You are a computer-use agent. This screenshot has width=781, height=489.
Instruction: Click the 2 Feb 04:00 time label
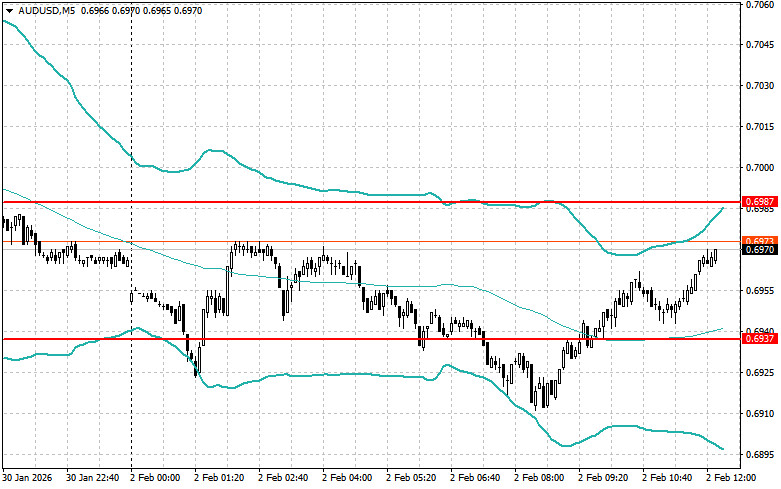tap(347, 478)
